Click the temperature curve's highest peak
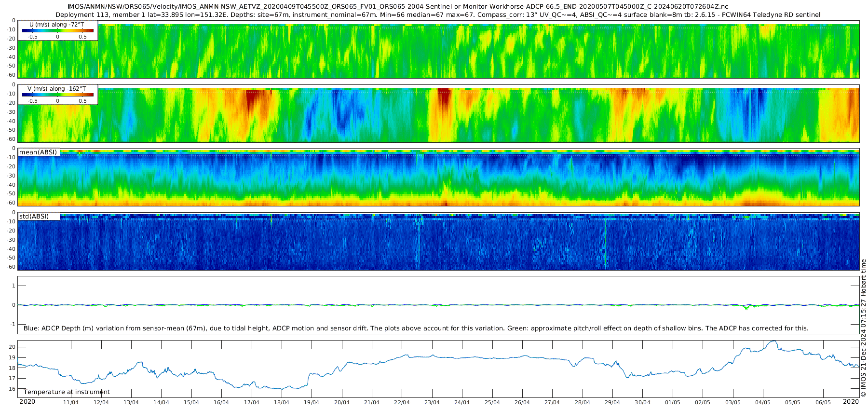This screenshot has width=868, height=410. click(x=773, y=342)
